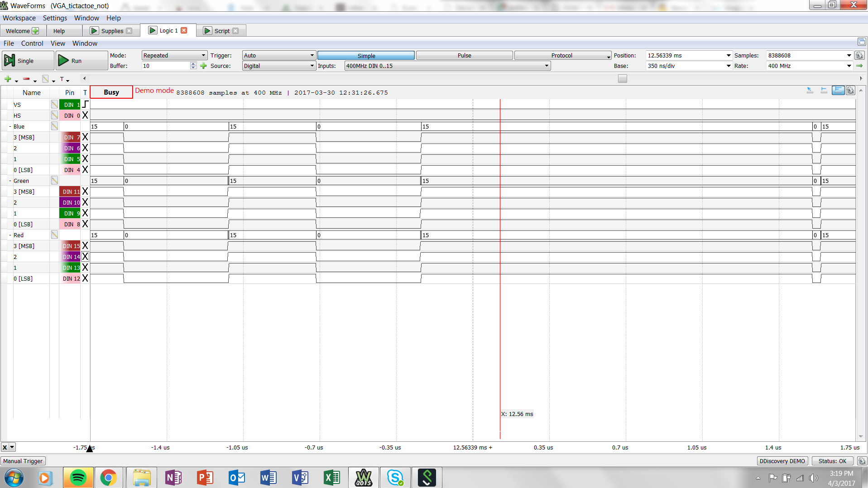Click the gear icon next to Samples
868x488 pixels.
click(859, 55)
